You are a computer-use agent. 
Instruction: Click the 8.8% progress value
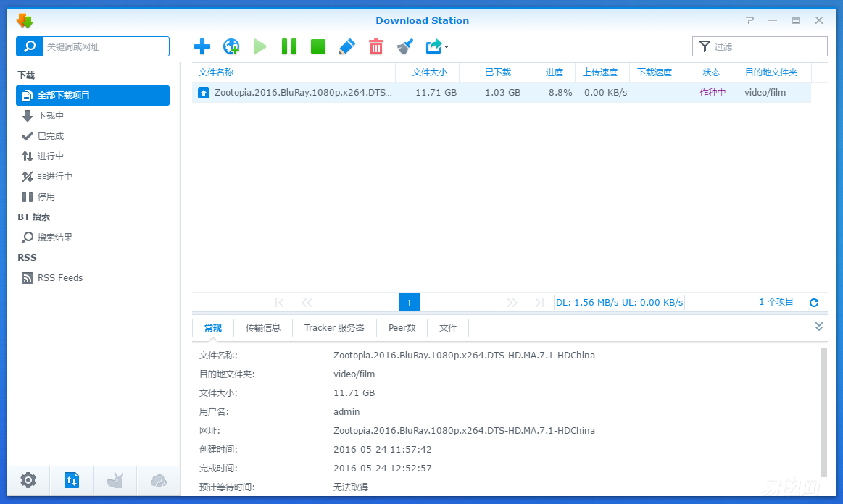coord(560,93)
